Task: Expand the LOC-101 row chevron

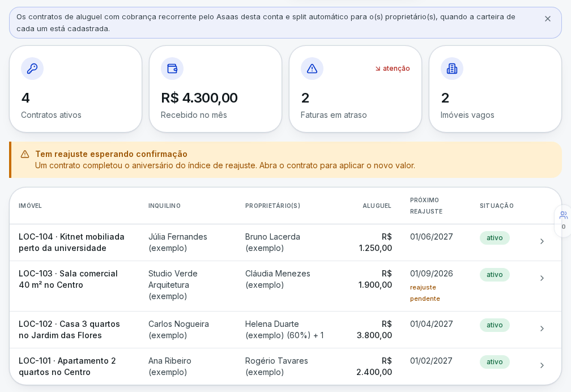Action: (x=542, y=365)
